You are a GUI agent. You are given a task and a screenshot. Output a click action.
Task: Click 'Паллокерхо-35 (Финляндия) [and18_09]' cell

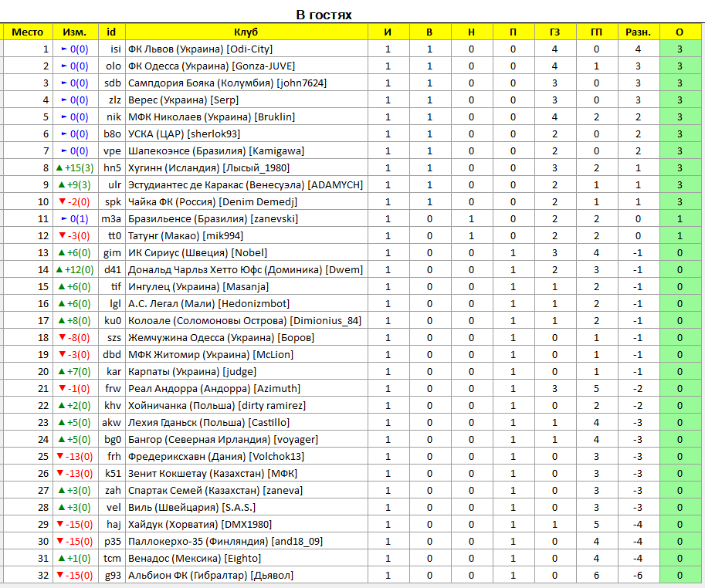coord(246,541)
